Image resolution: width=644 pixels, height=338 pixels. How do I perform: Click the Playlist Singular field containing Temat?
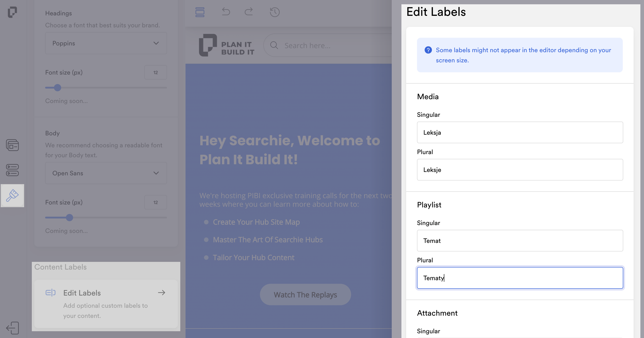point(520,241)
